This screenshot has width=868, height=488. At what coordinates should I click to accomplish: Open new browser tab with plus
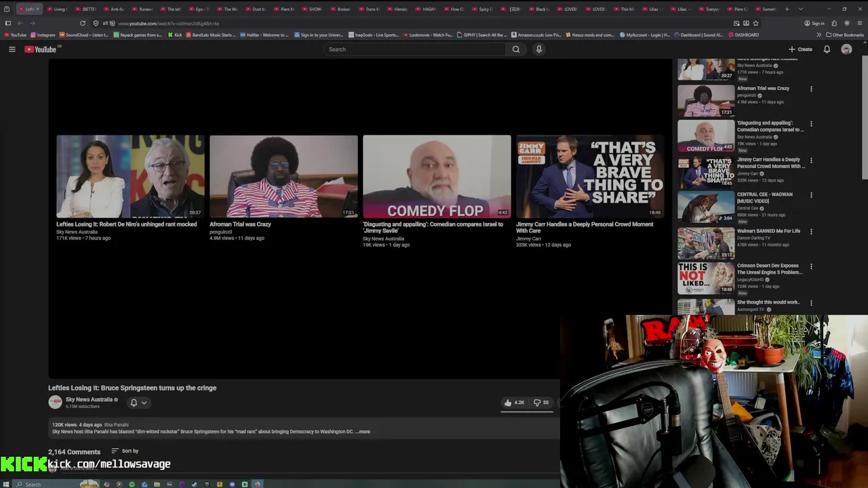787,9
